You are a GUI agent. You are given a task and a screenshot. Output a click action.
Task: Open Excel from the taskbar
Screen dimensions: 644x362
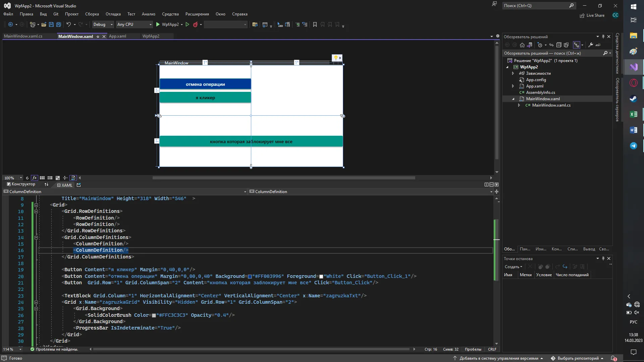tap(633, 114)
